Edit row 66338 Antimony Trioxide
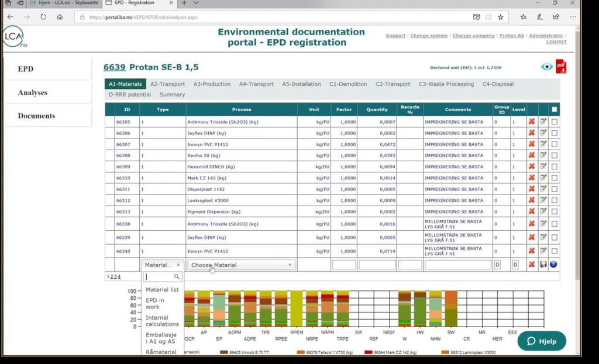The image size is (599, 364). [x=543, y=224]
